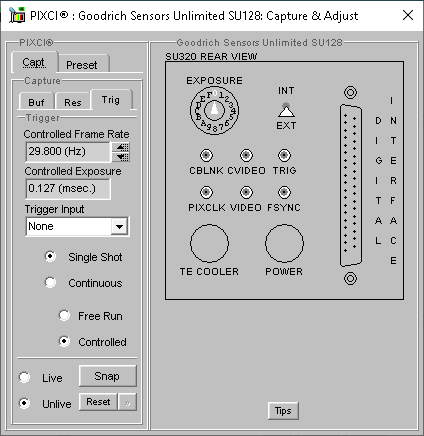Click the bottom screw of digital interface
Image resolution: width=424 pixels, height=436 pixels.
[350, 278]
